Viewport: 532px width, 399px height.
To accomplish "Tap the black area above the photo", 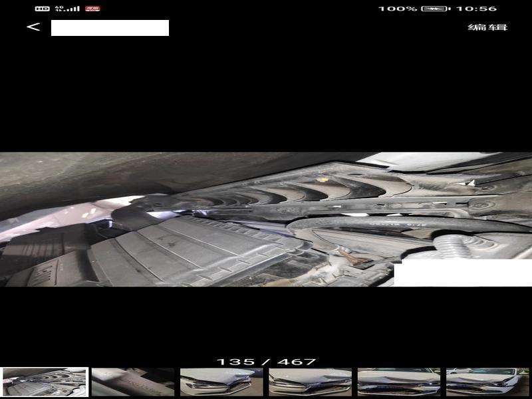I will click(266, 93).
